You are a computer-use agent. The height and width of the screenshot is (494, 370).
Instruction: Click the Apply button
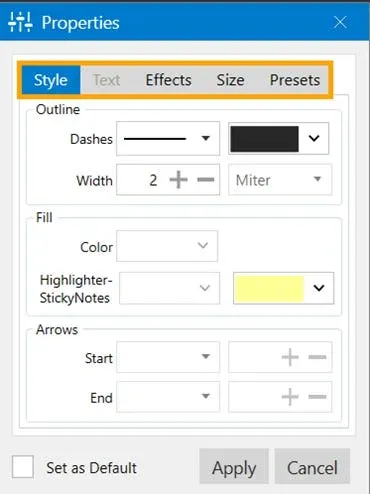click(x=234, y=467)
